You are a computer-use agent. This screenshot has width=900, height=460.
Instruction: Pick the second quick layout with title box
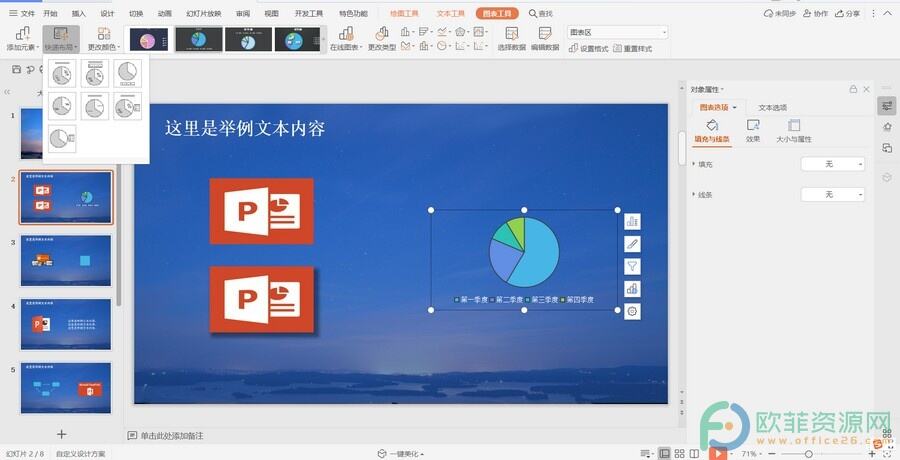point(95,74)
